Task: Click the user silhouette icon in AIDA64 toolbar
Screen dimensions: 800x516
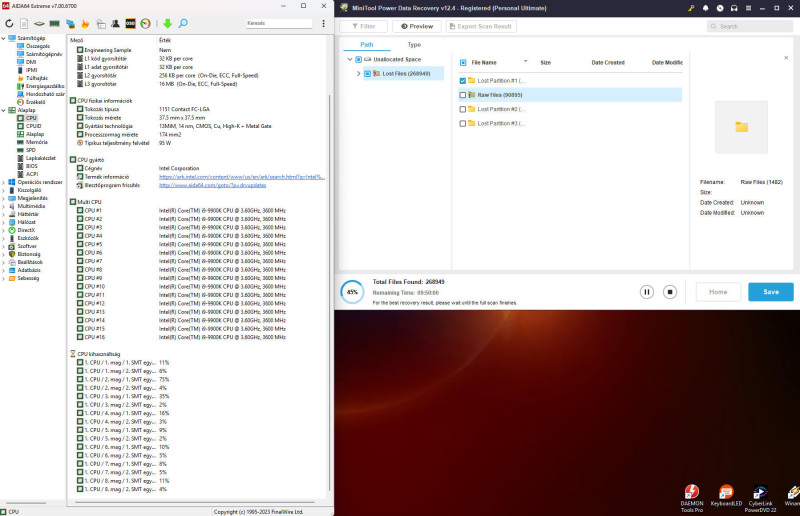Action: 115,23
